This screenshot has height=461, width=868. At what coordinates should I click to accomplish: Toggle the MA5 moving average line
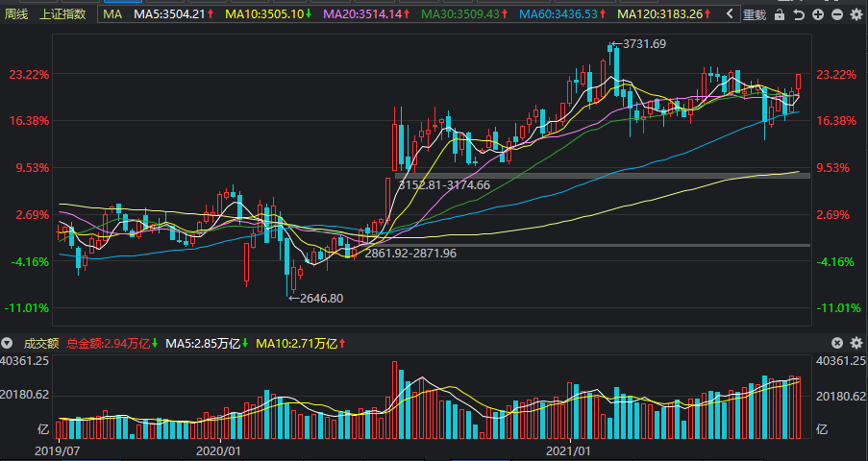click(174, 13)
